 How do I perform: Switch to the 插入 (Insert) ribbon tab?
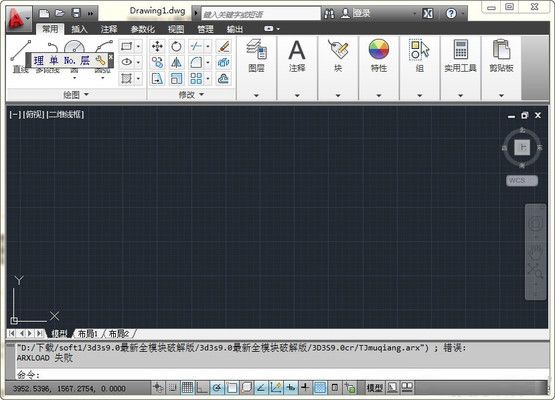[79, 29]
